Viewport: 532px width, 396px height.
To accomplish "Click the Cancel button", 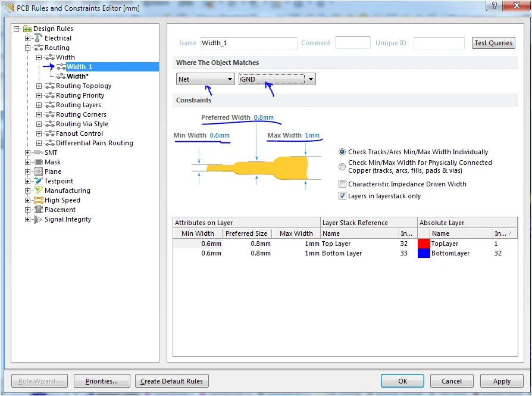I will (452, 381).
